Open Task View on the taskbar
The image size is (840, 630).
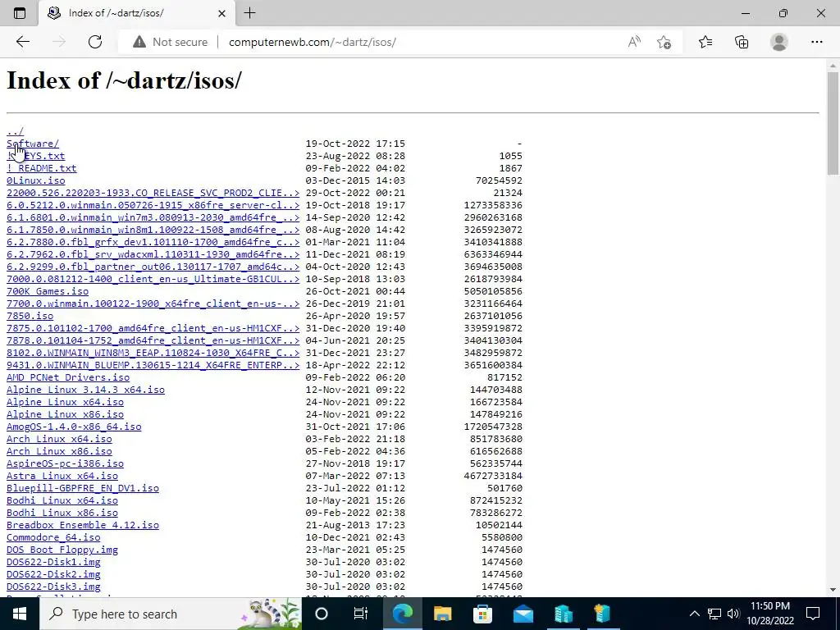[361, 614]
